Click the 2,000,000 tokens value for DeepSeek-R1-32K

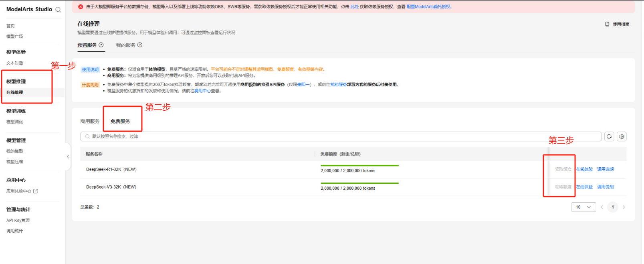click(348, 171)
